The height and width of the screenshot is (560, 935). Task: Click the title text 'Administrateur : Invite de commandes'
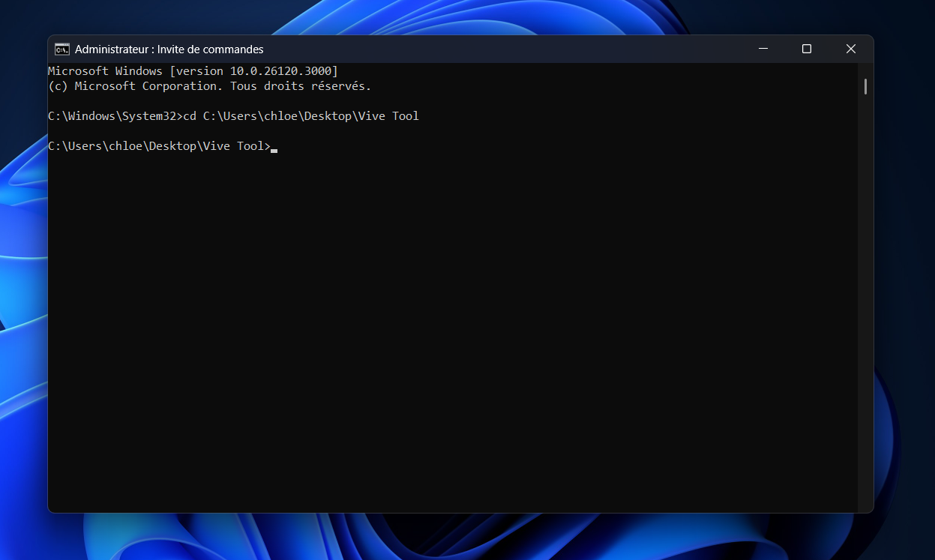pyautogui.click(x=169, y=49)
